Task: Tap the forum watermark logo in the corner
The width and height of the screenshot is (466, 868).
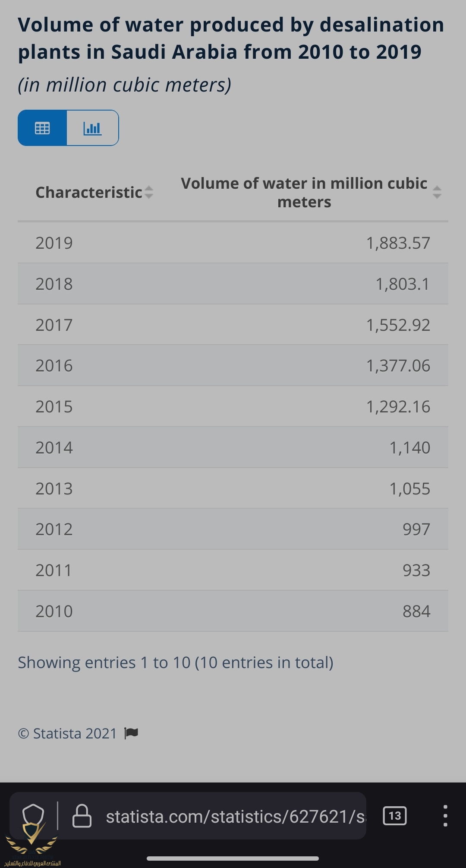Action: [32, 847]
